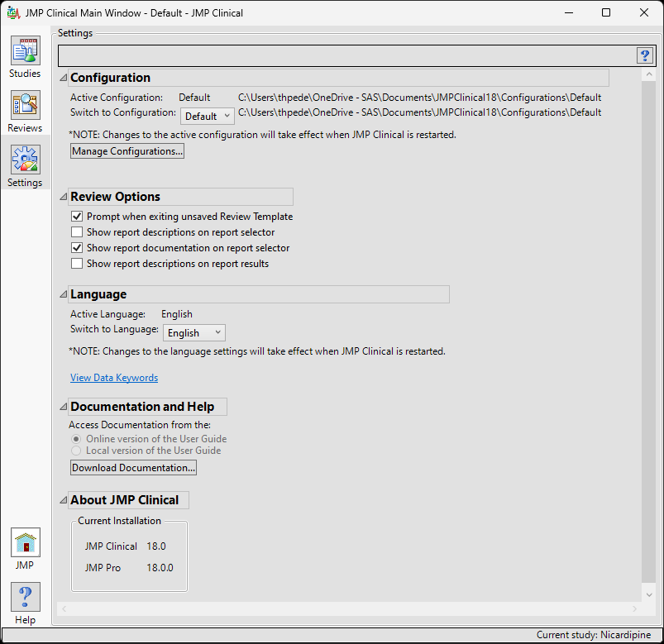This screenshot has width=664, height=644.
Task: Collapse the Language section triangle
Action: coord(64,294)
